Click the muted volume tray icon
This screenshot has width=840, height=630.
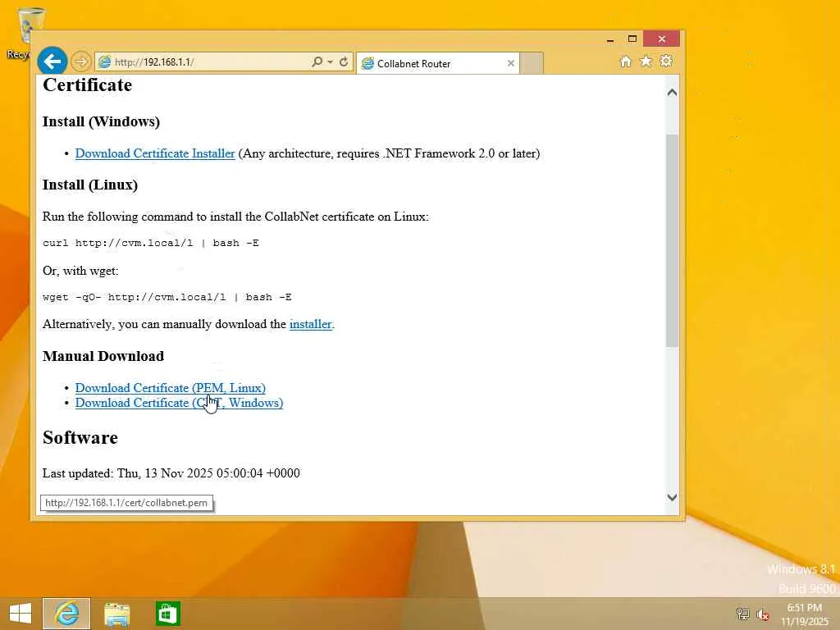(x=763, y=614)
